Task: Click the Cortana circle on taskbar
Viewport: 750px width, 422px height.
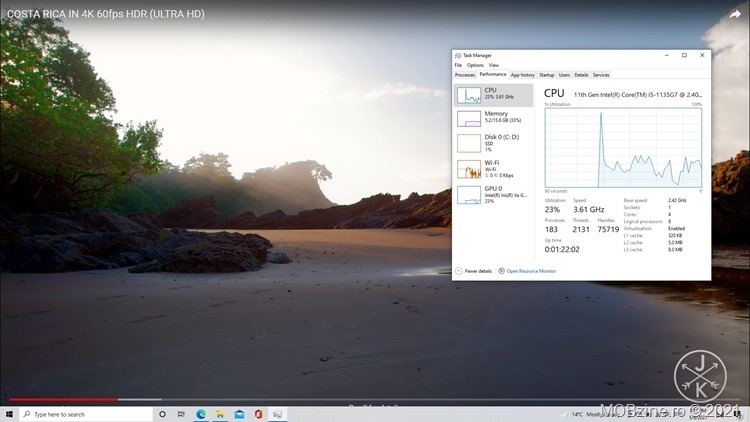Action: (x=162, y=414)
